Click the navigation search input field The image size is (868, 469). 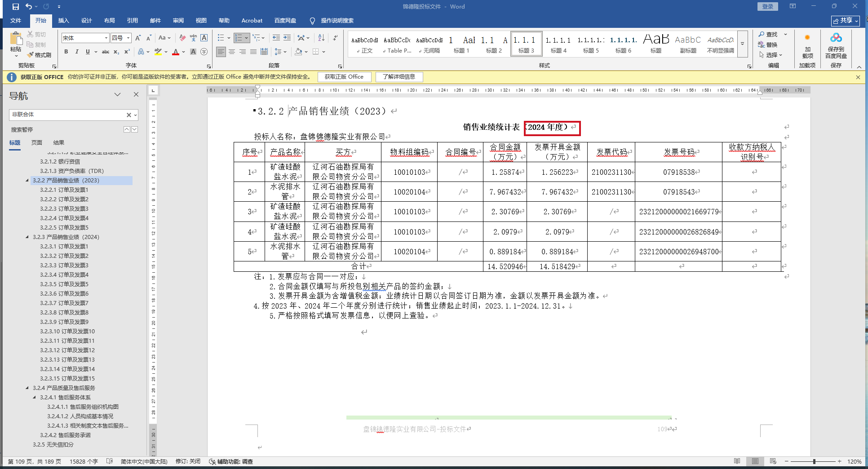[67, 115]
